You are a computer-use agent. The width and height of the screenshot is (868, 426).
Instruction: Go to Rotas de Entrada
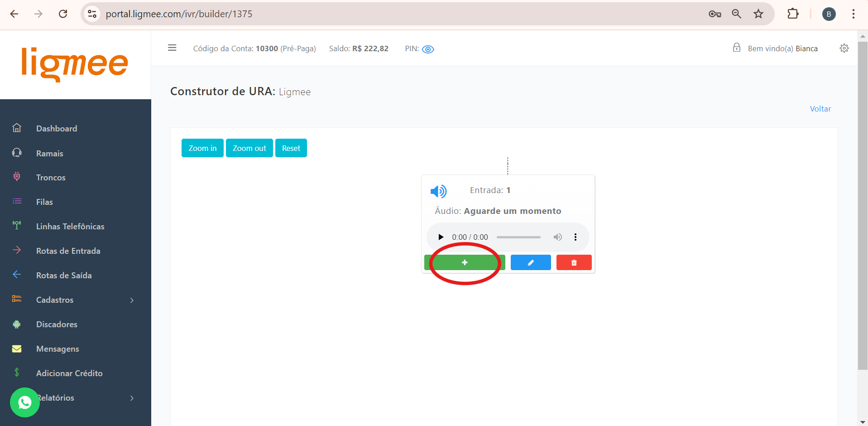point(68,251)
